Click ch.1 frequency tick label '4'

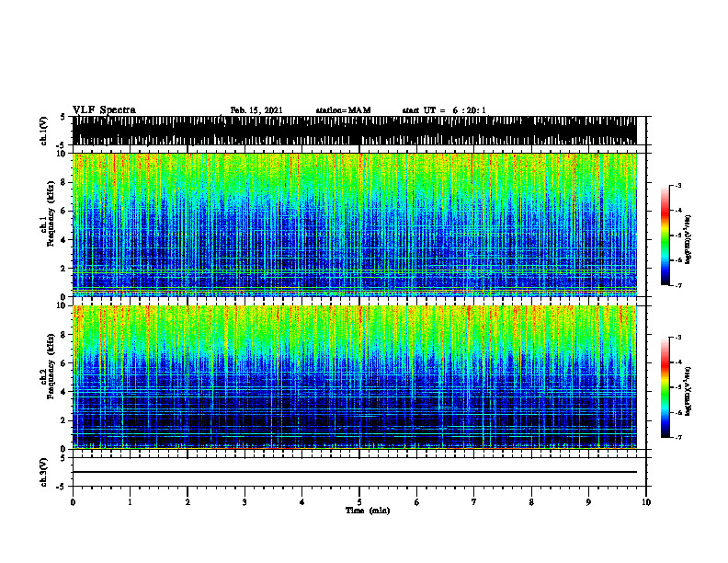pyautogui.click(x=63, y=240)
